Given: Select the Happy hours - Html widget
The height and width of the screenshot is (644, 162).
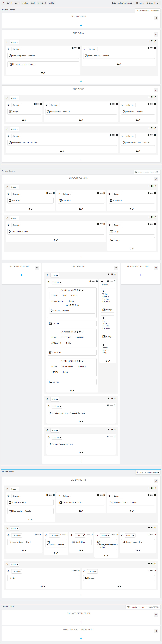Looking at the screenshot, I should click(x=138, y=542).
